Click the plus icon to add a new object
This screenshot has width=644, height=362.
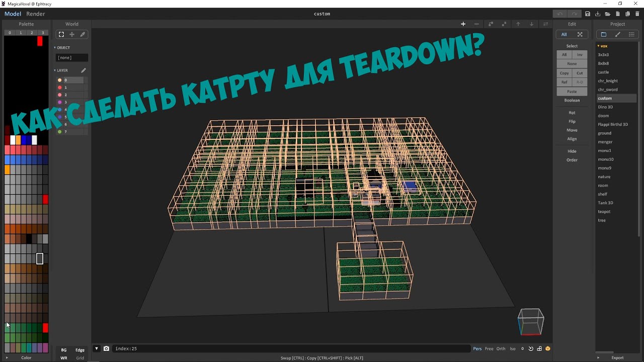[463, 24]
